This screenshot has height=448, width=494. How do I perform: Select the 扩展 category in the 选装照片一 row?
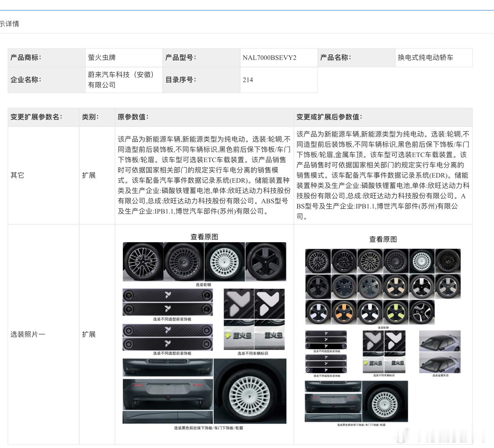click(x=97, y=335)
